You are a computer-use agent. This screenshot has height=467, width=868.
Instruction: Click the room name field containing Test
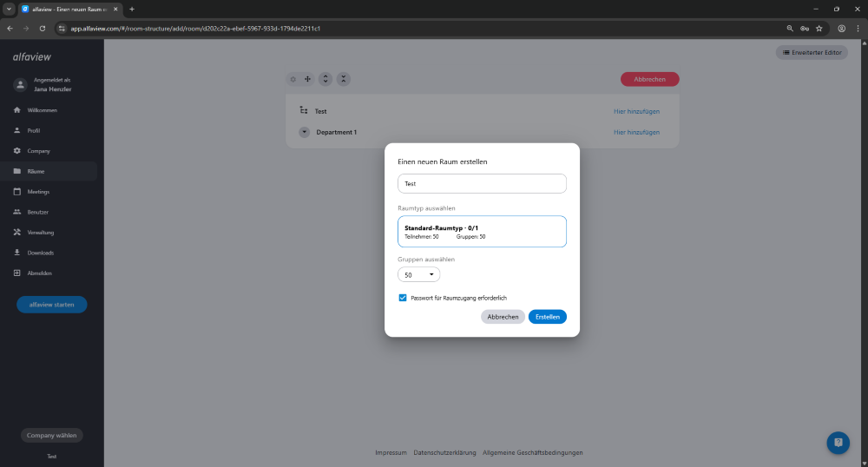click(482, 184)
